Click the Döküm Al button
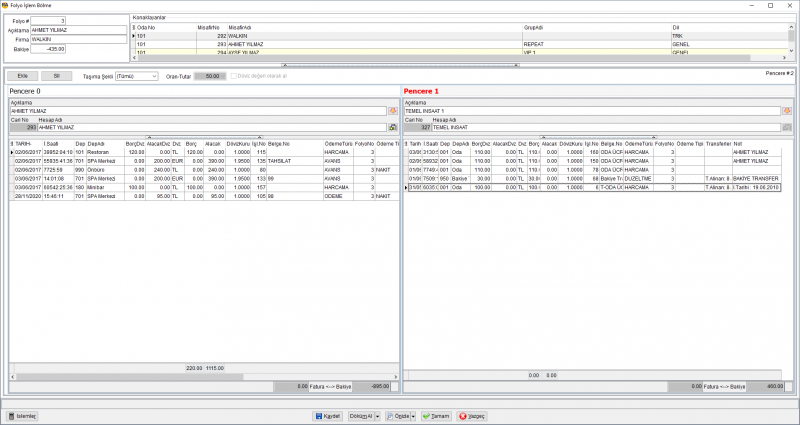 click(x=361, y=416)
